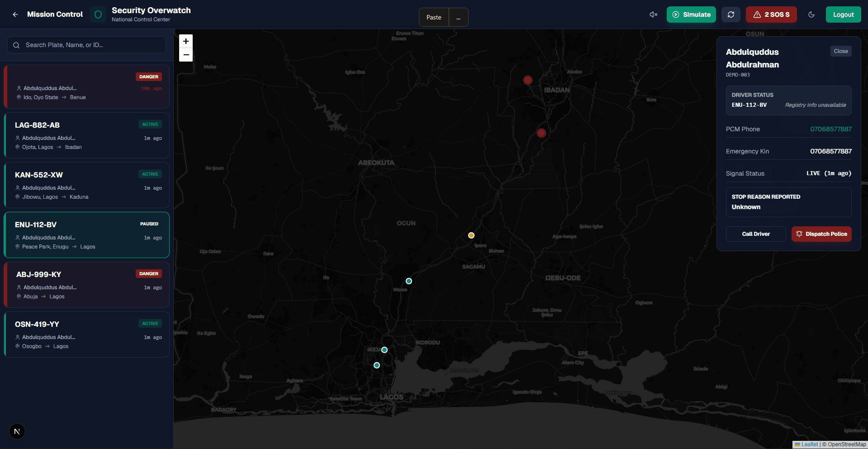Viewport: 868px width, 449px height.
Task: Call the PCM Phone number 07068577887
Action: [831, 129]
